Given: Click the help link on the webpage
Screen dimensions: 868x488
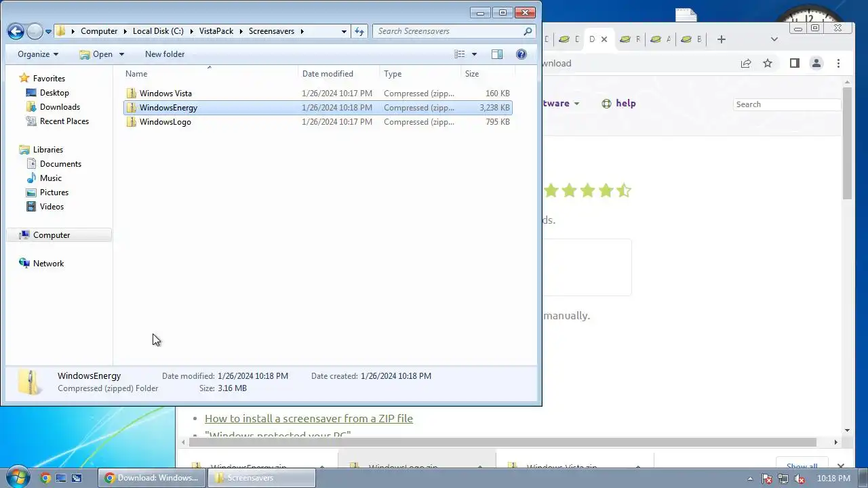Looking at the screenshot, I should pyautogui.click(x=618, y=103).
